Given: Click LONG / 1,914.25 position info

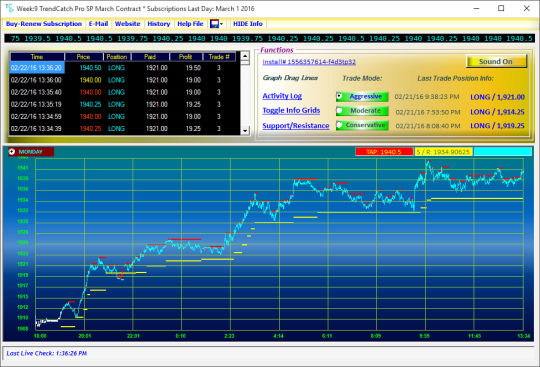Looking at the screenshot, I should (497, 112).
